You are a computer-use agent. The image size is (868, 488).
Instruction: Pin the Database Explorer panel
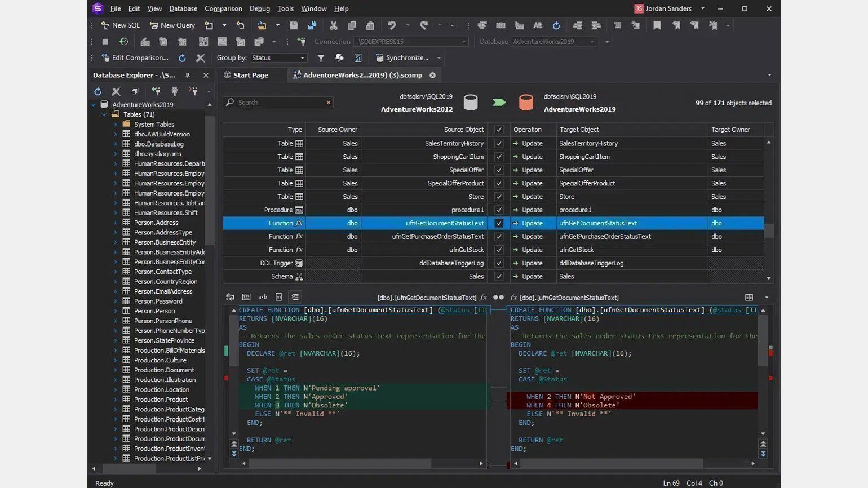point(188,75)
